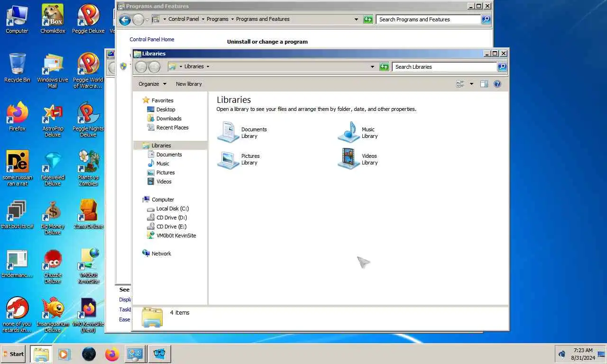Select VM0b0t KevinSite in navigation pane
This screenshot has height=364, width=607.
(176, 236)
